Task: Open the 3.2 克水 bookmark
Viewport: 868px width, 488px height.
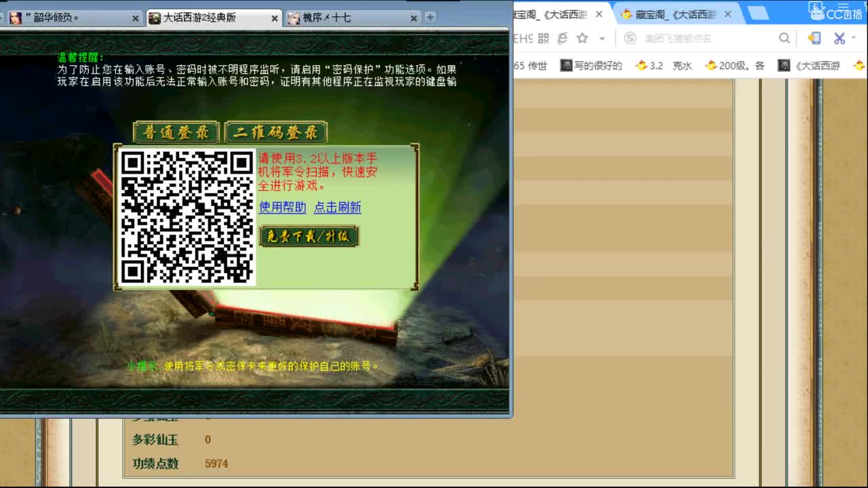Action: tap(664, 66)
